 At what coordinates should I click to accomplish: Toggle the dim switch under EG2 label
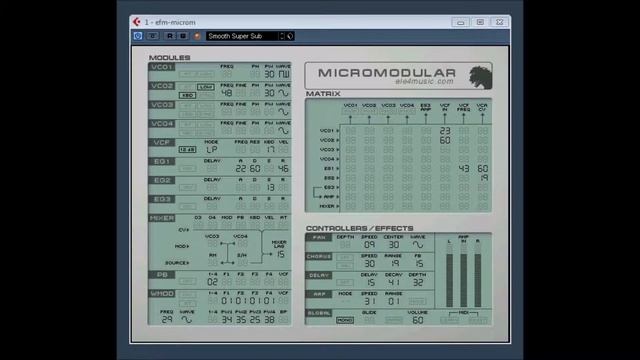(187, 187)
